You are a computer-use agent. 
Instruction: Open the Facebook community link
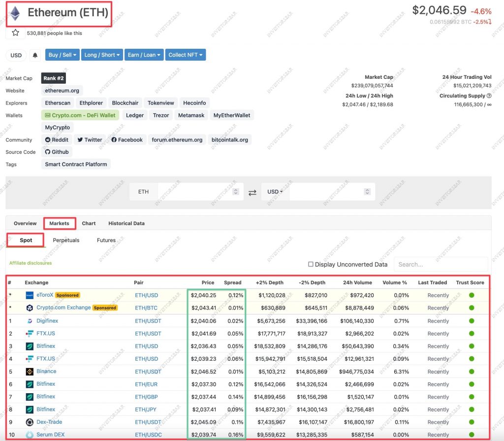(127, 140)
